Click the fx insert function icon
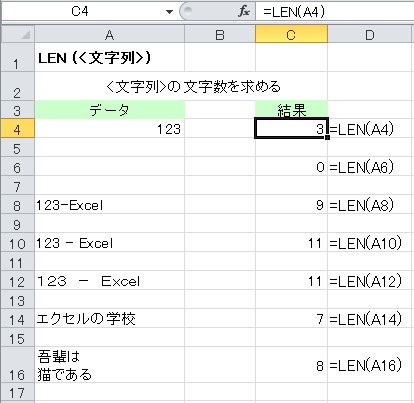Screen dimensions: 414x403 [244, 12]
